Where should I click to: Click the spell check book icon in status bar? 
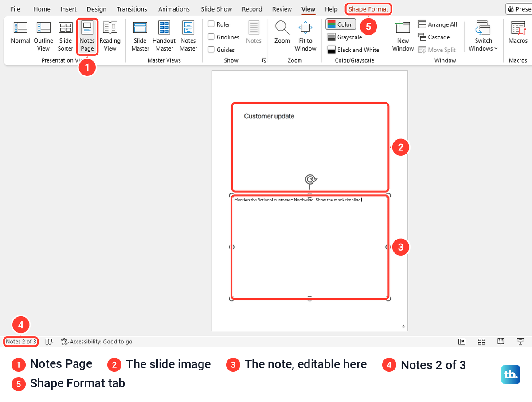coord(49,342)
